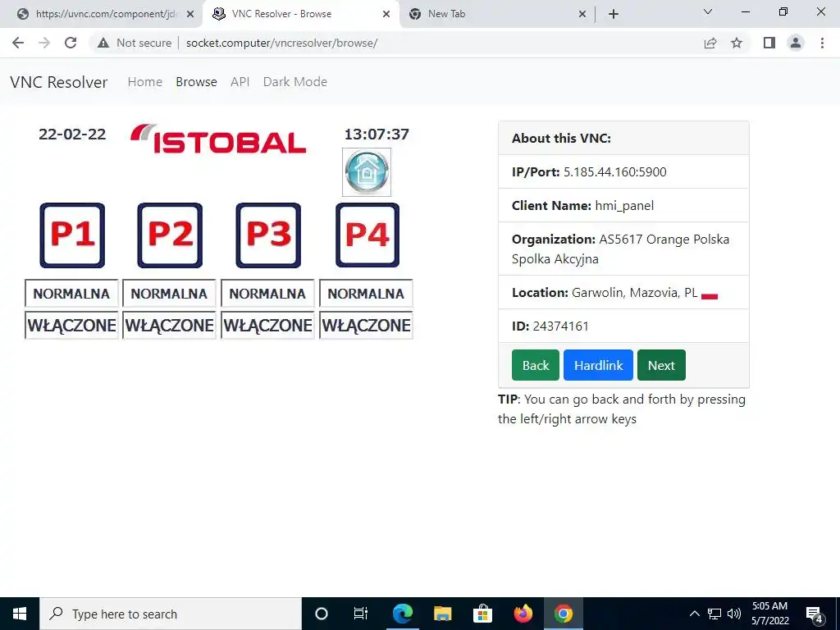
Task: Click the green Back button
Action: click(535, 365)
